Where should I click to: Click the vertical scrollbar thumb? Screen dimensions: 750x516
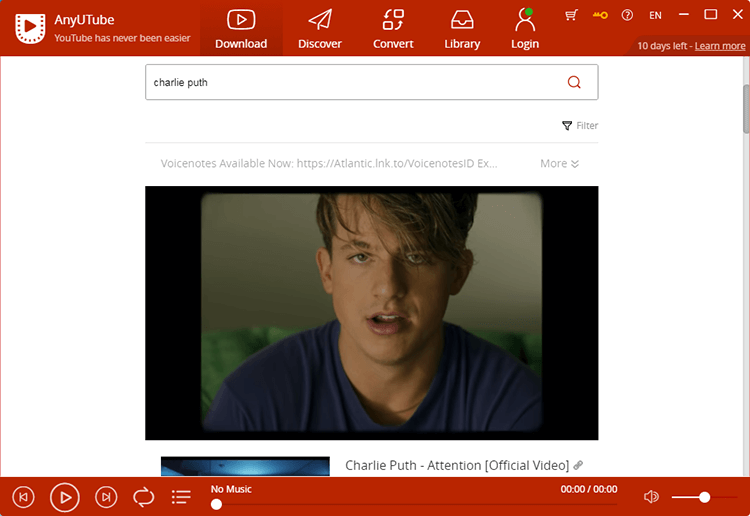pyautogui.click(x=746, y=109)
